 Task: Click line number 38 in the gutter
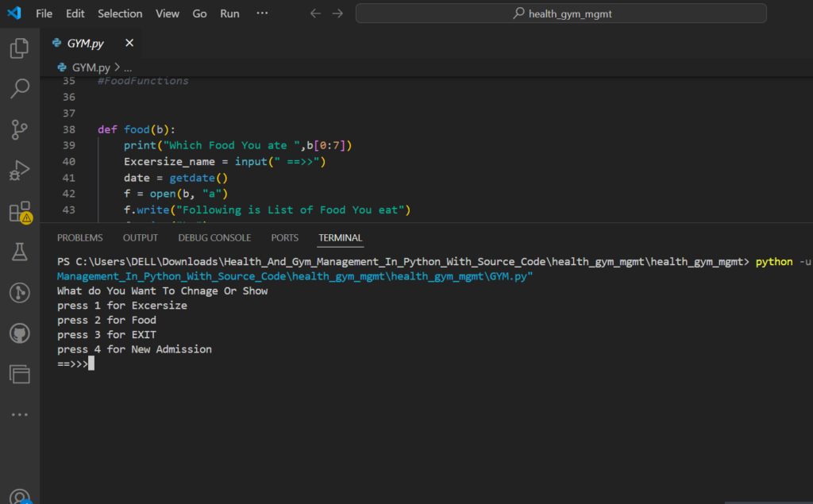point(68,129)
